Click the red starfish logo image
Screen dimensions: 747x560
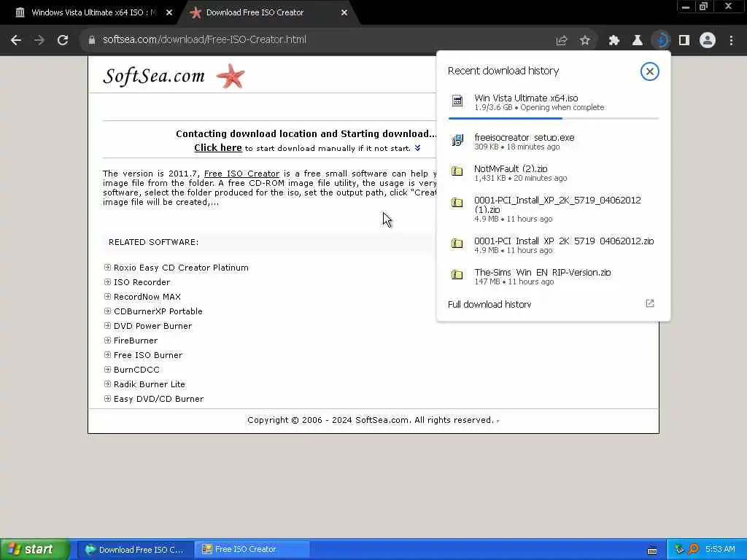[231, 76]
